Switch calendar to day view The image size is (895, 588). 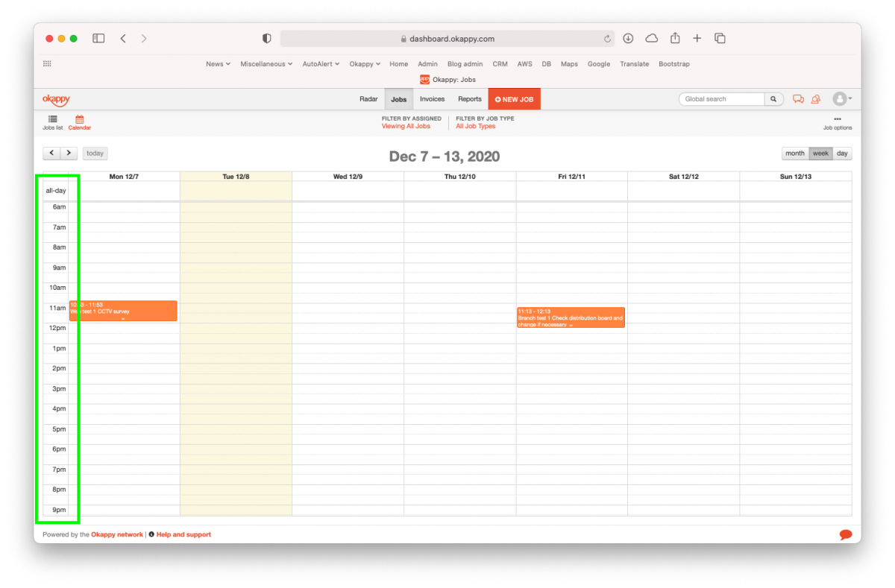[x=842, y=153]
